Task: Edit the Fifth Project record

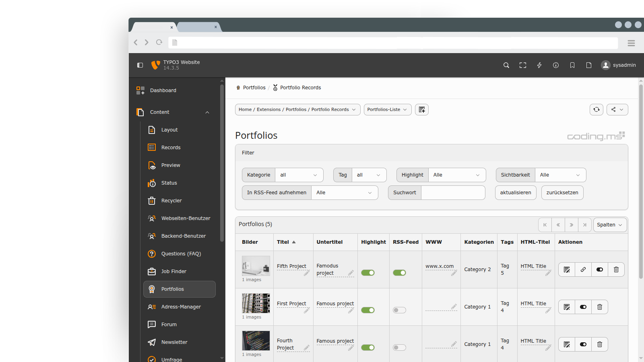Action: click(x=567, y=269)
